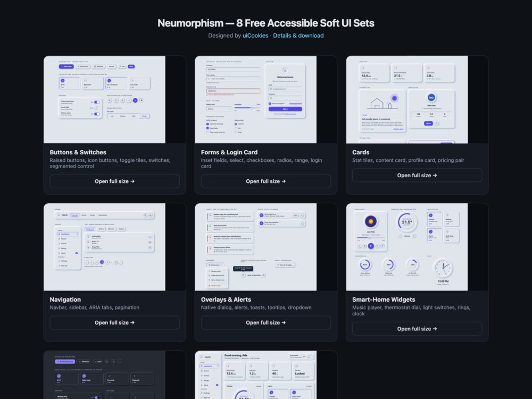
Task: Open full size for Buttons & Switches
Action: point(115,181)
